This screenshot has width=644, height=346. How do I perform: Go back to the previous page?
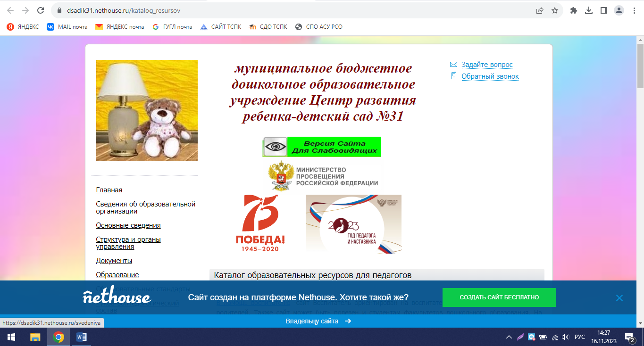pos(10,10)
